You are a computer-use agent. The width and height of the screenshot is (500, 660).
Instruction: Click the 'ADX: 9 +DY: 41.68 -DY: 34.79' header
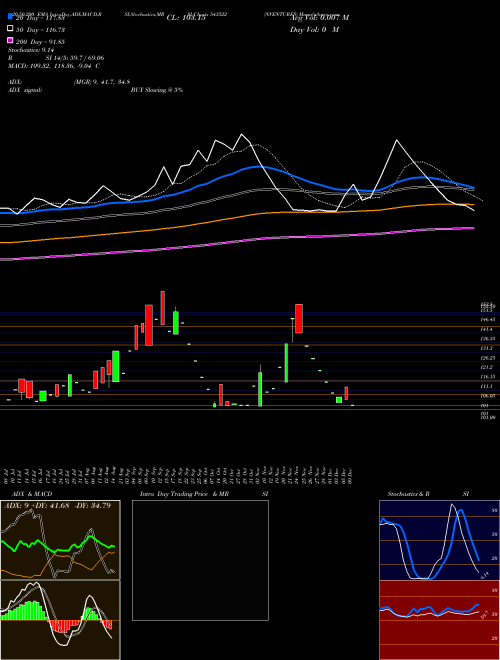[x=57, y=505]
